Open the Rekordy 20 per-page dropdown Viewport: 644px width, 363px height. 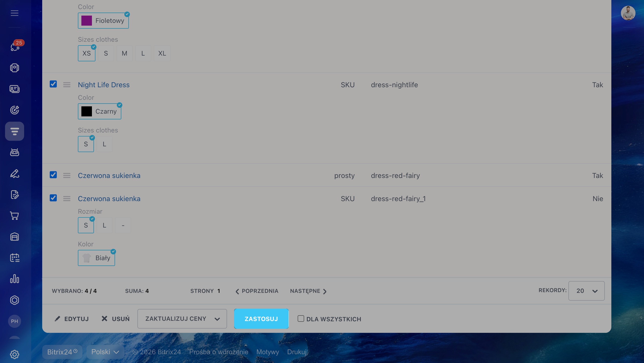coord(586,291)
